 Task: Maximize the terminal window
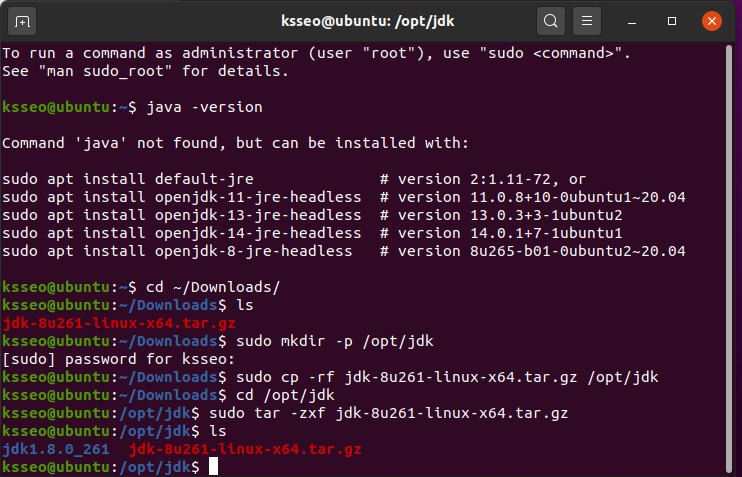point(671,21)
